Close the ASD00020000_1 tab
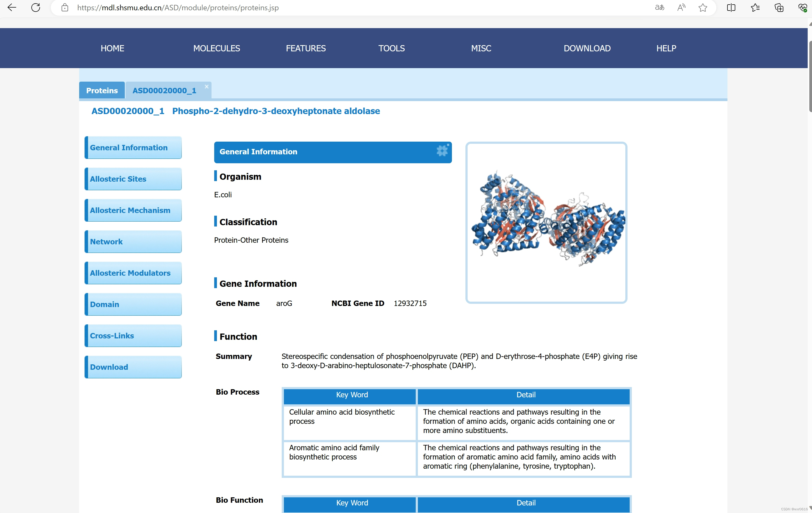Screen dimensions: 812x513 coord(206,87)
